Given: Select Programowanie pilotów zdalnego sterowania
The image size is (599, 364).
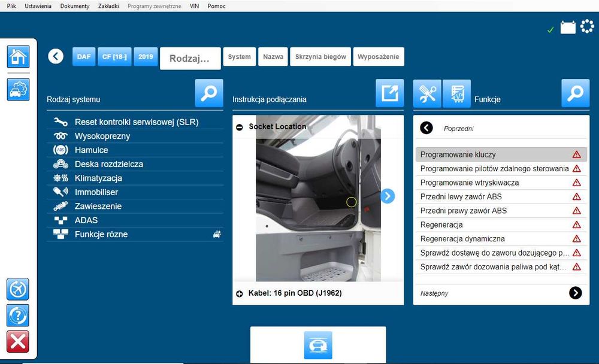Looking at the screenshot, I should click(x=501, y=168).
